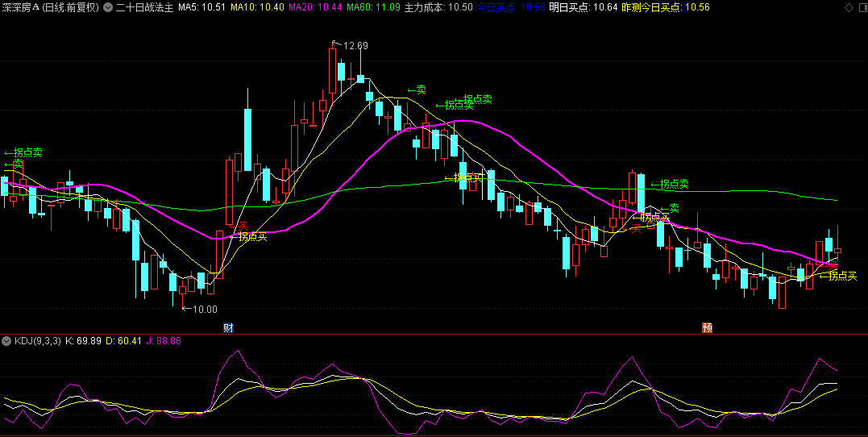The image size is (868, 437).
Task: Click the diamond icon in the top-right corner
Action: pyautogui.click(x=849, y=8)
